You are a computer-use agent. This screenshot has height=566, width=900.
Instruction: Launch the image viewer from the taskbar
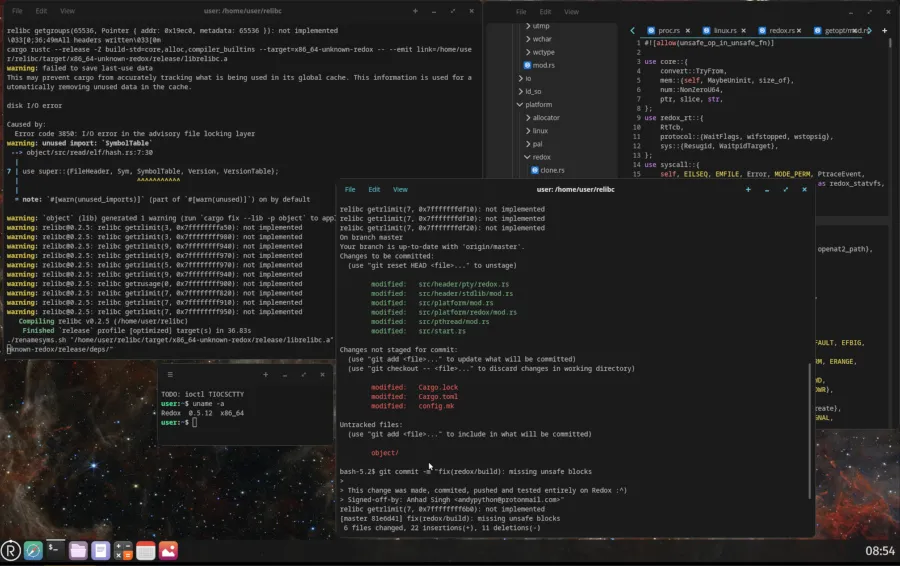(168, 550)
